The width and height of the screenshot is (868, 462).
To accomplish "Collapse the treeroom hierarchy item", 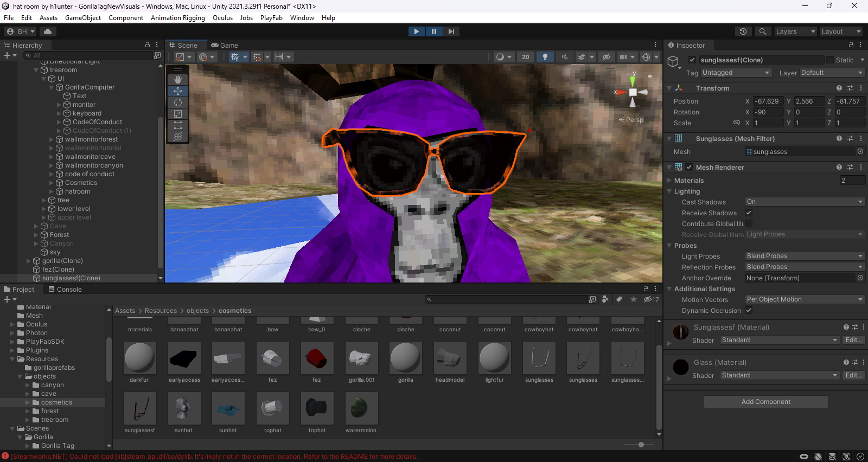I will (x=36, y=70).
